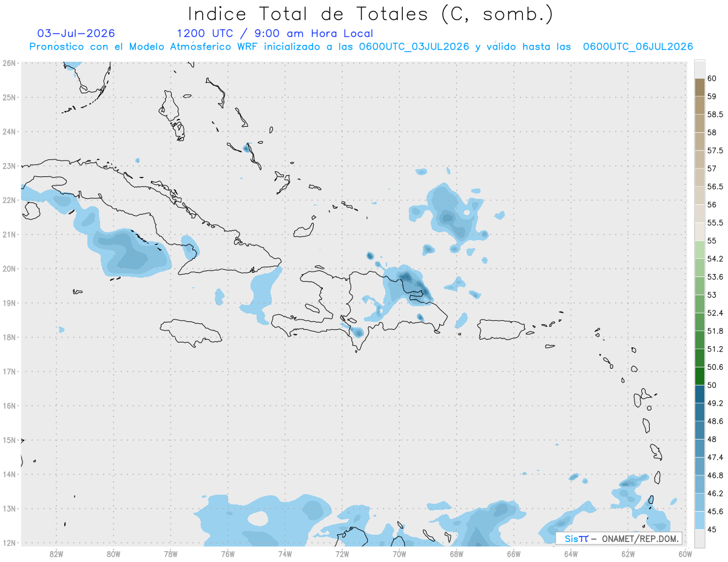Click the dark green legend swatch between 50 and 50.6
The height and width of the screenshot is (562, 728).
coord(699,376)
